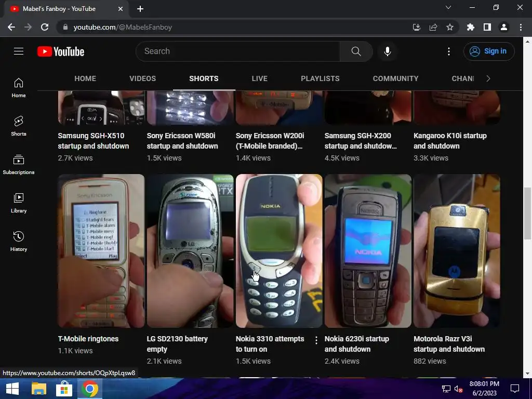532x399 pixels.
Task: Open the muted volume tray icon
Action: point(459,389)
